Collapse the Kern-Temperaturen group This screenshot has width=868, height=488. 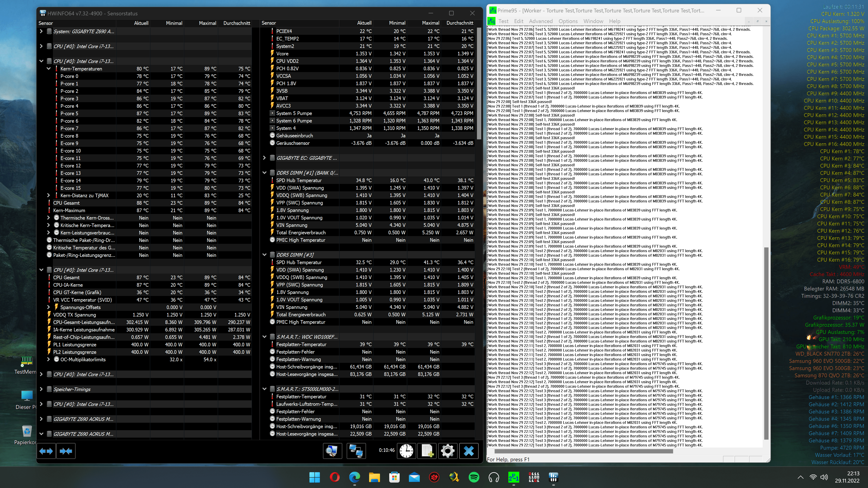pyautogui.click(x=49, y=69)
